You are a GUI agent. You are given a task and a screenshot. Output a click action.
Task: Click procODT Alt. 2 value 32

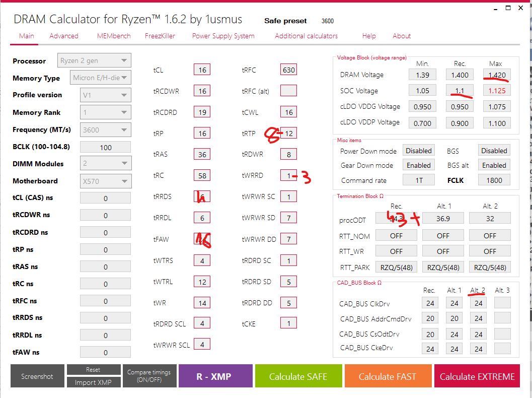click(490, 218)
